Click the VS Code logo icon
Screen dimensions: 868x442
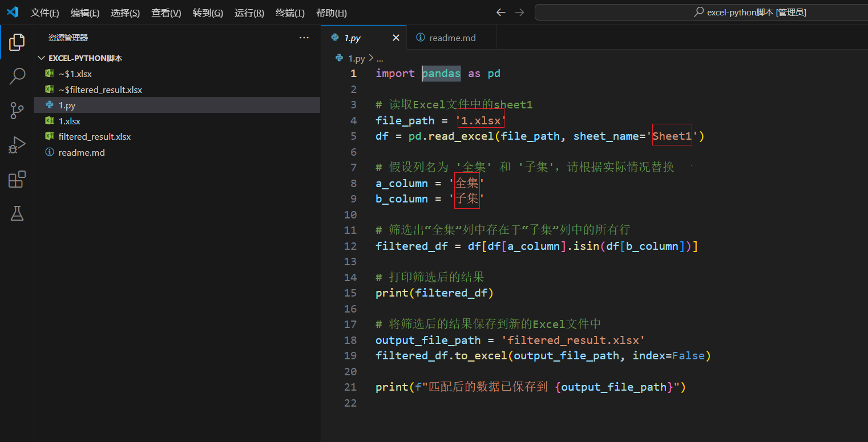coord(13,12)
